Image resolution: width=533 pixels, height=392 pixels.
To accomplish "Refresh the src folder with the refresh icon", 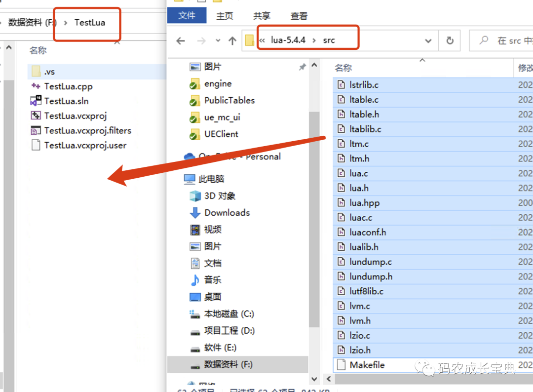I will tap(450, 40).
